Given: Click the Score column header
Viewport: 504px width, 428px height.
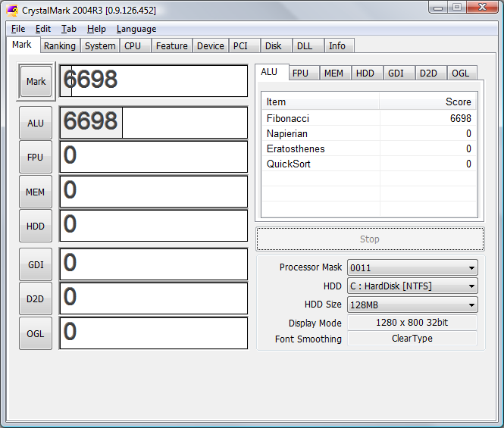Looking at the screenshot, I should pos(427,102).
